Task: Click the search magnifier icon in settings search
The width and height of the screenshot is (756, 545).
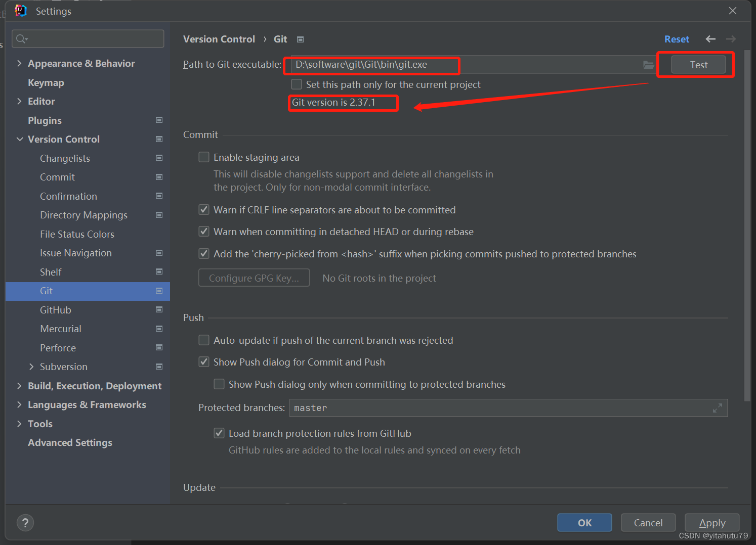Action: (22, 39)
